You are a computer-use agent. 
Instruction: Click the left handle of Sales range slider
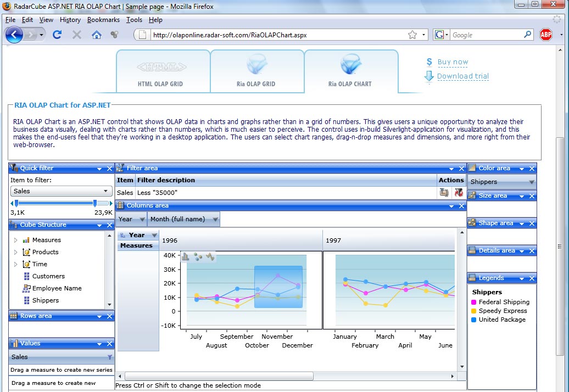[16, 203]
